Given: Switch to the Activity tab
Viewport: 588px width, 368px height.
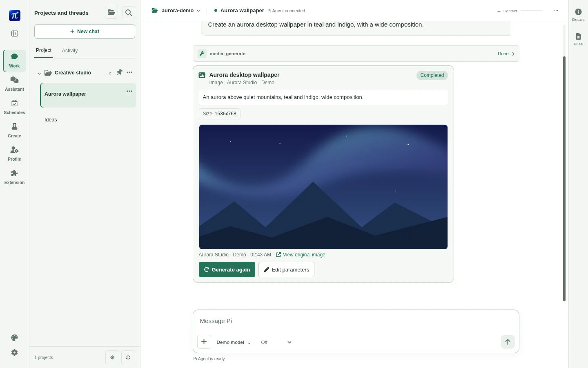Looking at the screenshot, I should [70, 51].
